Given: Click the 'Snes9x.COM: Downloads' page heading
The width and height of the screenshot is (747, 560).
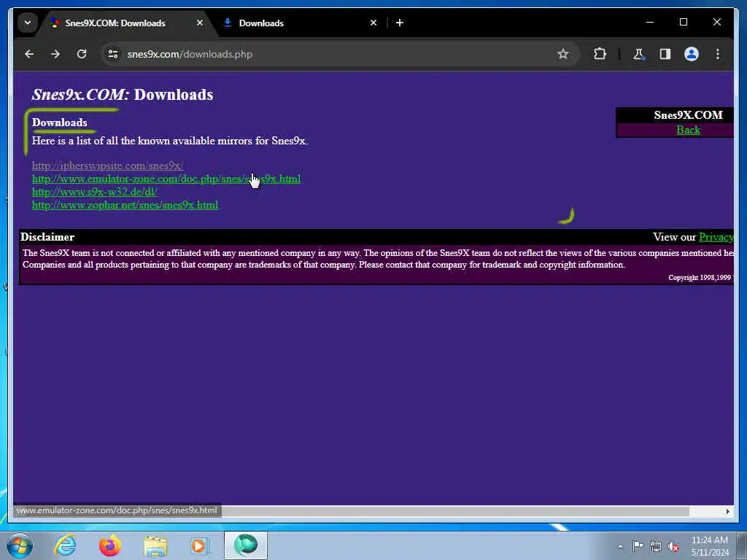Looking at the screenshot, I should coord(123,94).
